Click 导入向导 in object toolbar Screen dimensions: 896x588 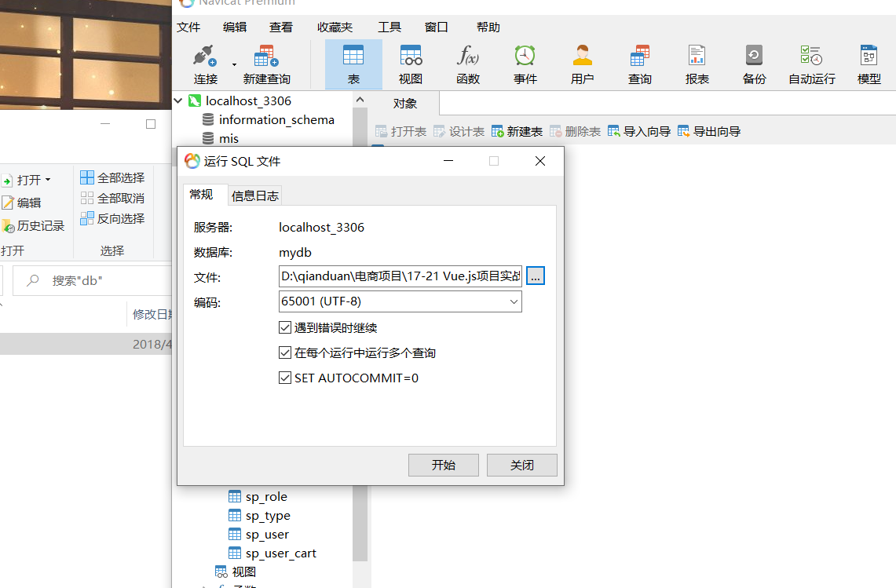pos(639,131)
